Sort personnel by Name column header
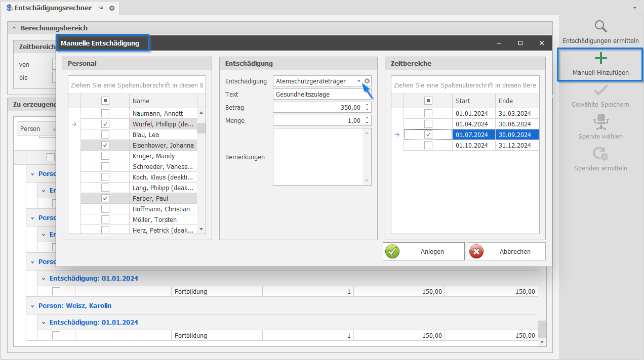Image resolution: width=644 pixels, height=360 pixels. click(x=162, y=101)
